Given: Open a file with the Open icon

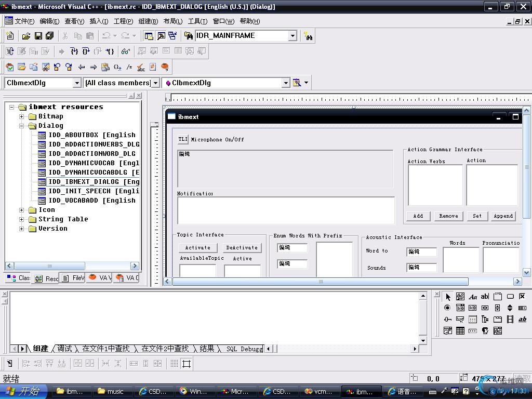Looking at the screenshot, I should (26, 36).
